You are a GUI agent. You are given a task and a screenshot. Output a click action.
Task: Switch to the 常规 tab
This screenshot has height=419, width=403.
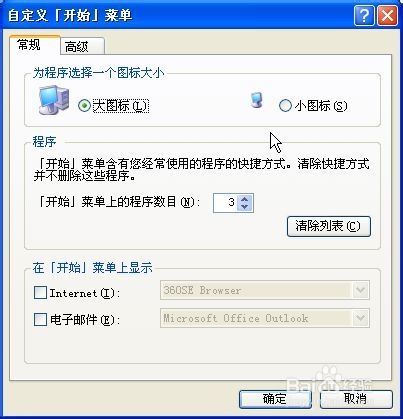pos(34,44)
